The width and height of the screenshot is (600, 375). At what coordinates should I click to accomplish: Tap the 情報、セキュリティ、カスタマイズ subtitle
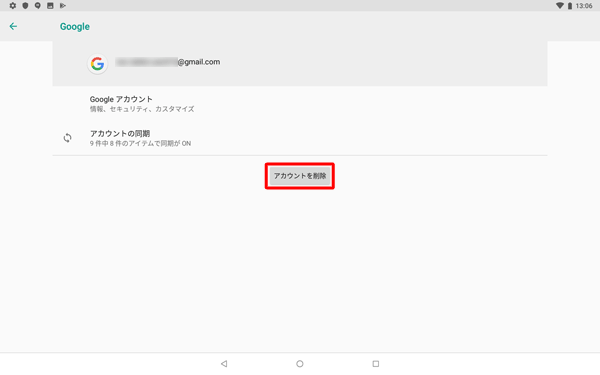(142, 109)
